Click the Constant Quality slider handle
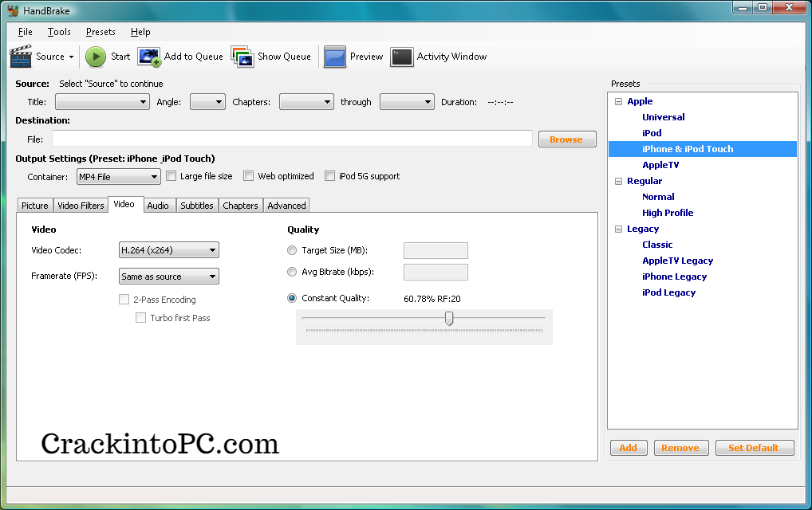812x510 pixels. pyautogui.click(x=449, y=318)
